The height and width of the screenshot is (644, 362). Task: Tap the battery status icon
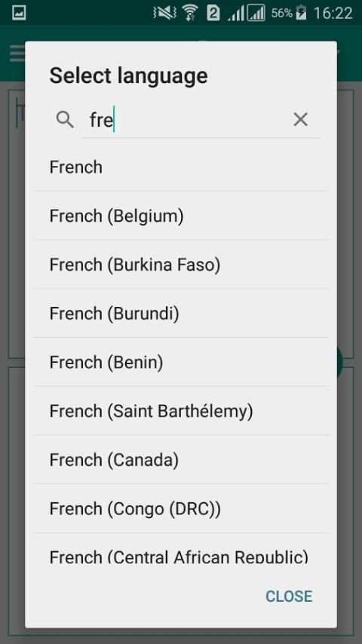pyautogui.click(x=301, y=13)
